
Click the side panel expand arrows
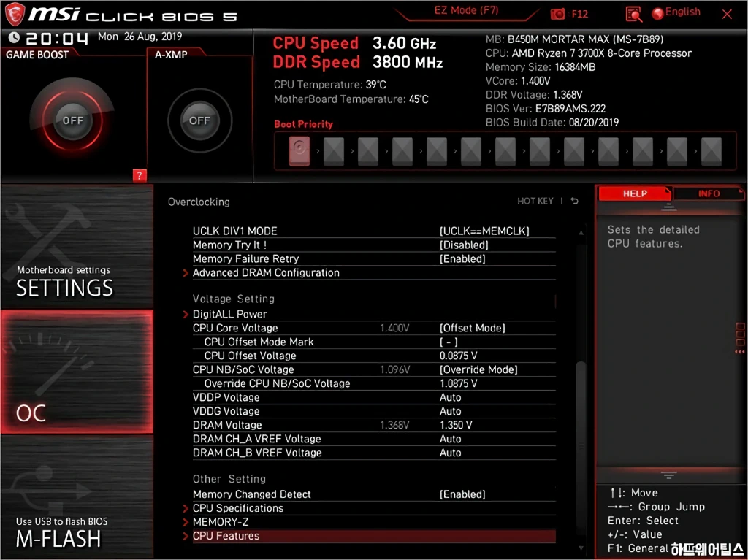point(740,352)
